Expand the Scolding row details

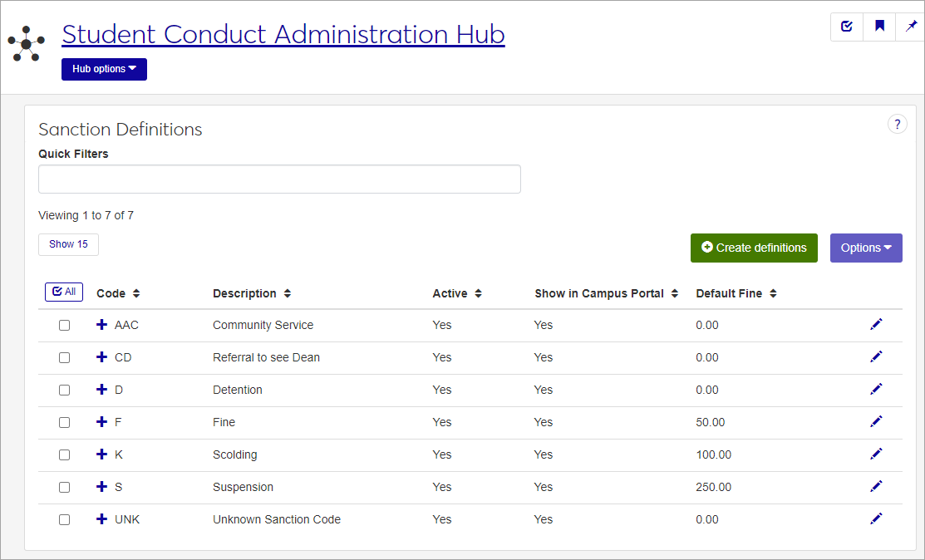tap(102, 454)
